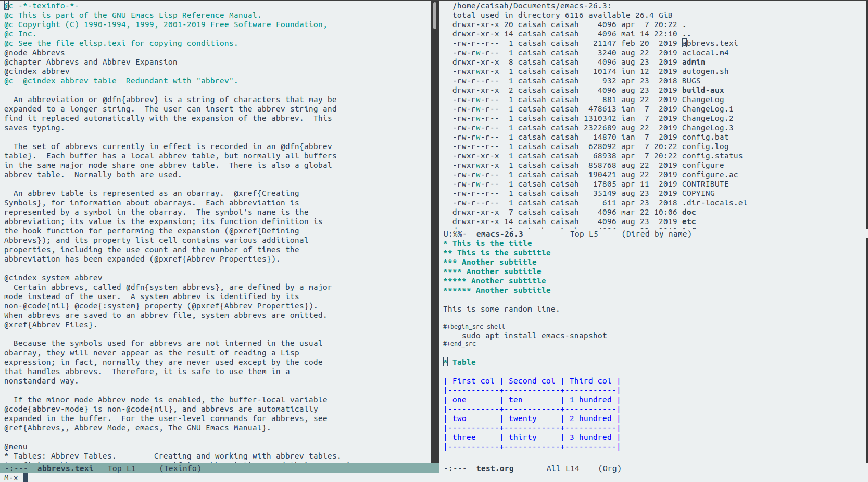Select autogen.sh file in Dired
This screenshot has width=868, height=482.
tap(705, 71)
